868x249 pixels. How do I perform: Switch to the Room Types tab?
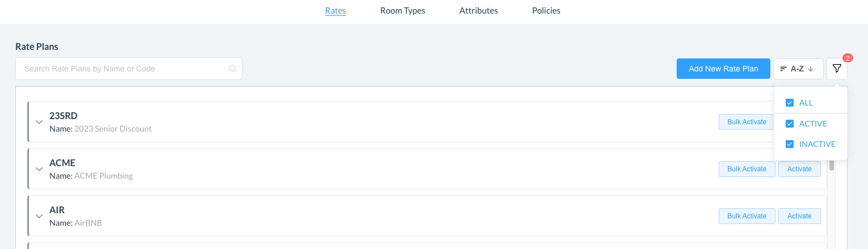pyautogui.click(x=402, y=11)
